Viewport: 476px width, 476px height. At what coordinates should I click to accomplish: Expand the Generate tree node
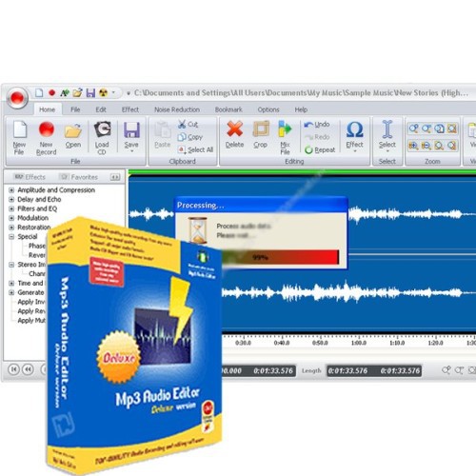coord(11,292)
